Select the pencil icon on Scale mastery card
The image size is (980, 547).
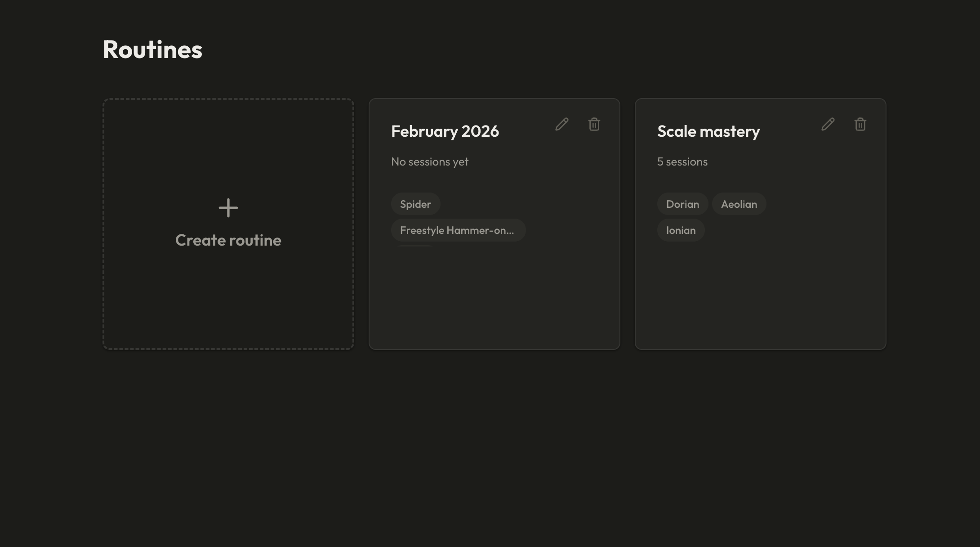click(x=828, y=125)
